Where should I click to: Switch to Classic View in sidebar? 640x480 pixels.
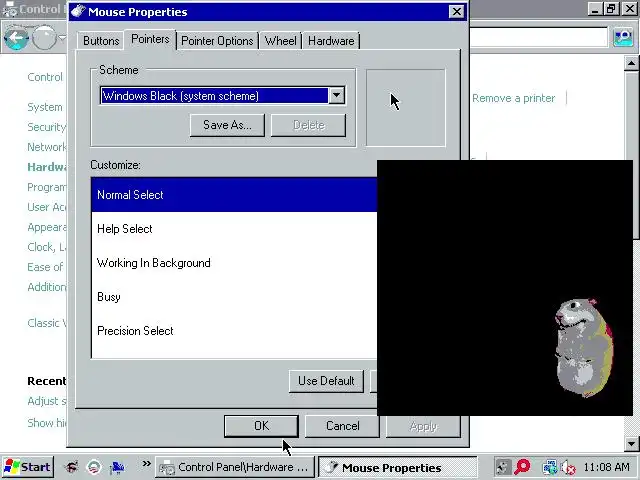pos(47,323)
